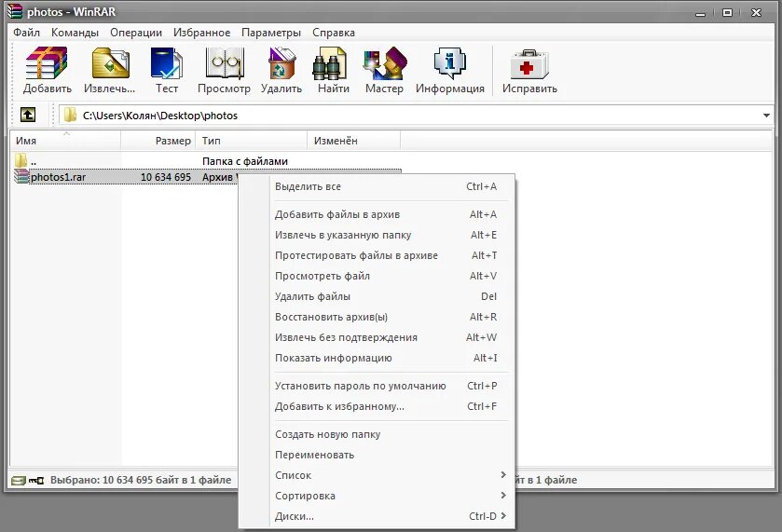Choose Удалить файлы entry

coord(386,296)
